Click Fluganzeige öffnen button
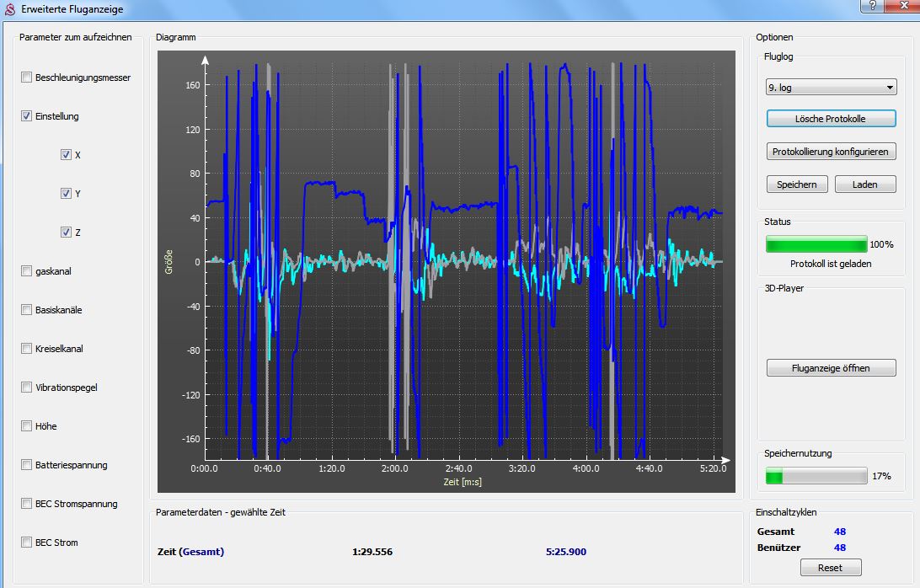This screenshot has height=588, width=920. 831,368
